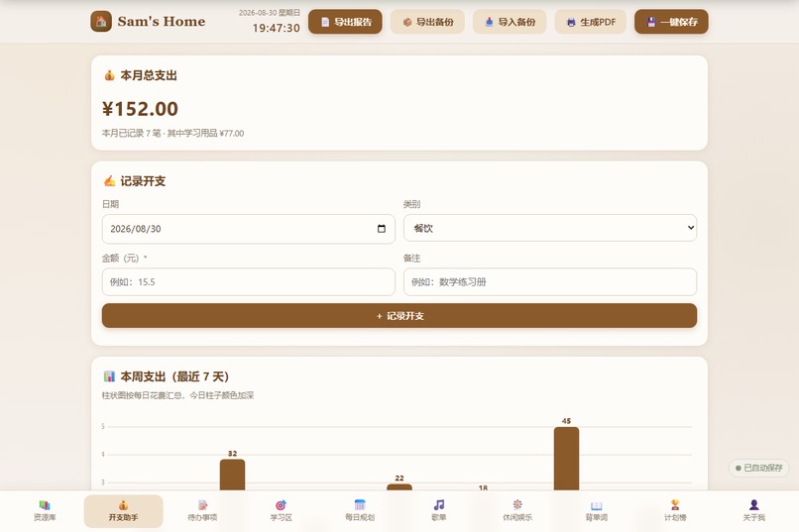Switch to the 待办事项 tab
This screenshot has height=532, width=799.
202,510
